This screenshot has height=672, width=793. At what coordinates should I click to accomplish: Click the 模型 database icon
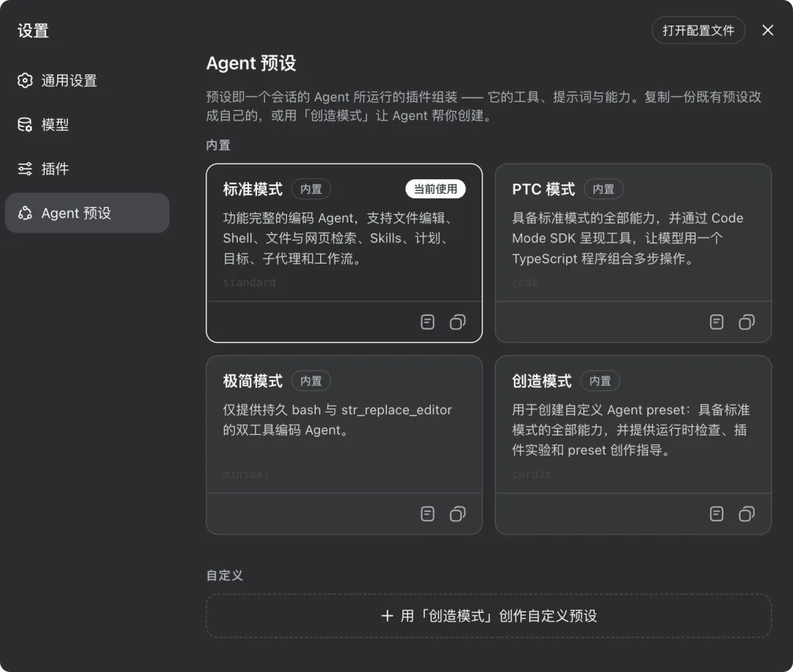[x=25, y=124]
